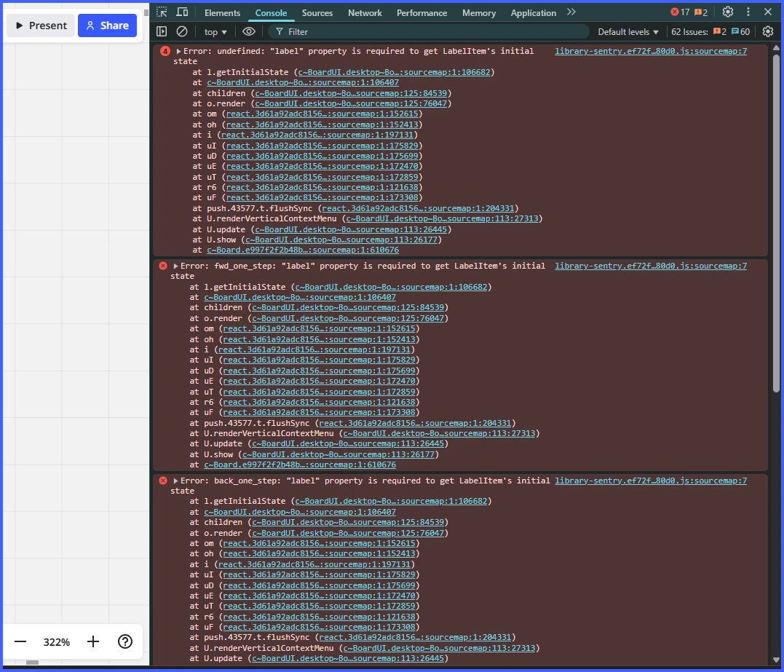This screenshot has height=672, width=784.
Task: Click the 17 errors counter icon
Action: 680,12
